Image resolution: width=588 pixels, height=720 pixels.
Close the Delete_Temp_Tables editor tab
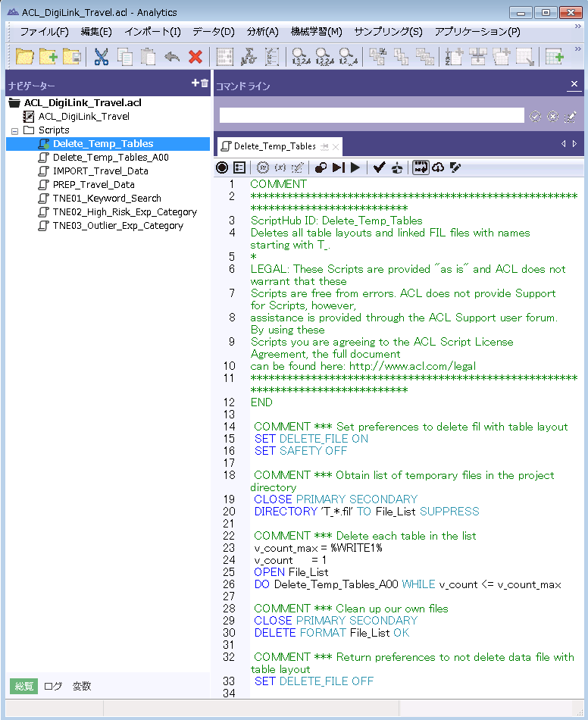(336, 146)
